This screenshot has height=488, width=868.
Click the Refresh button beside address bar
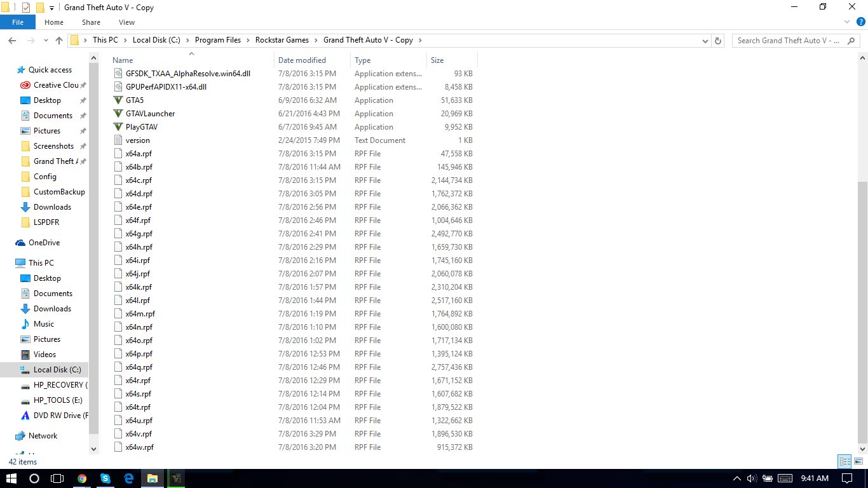coord(719,40)
